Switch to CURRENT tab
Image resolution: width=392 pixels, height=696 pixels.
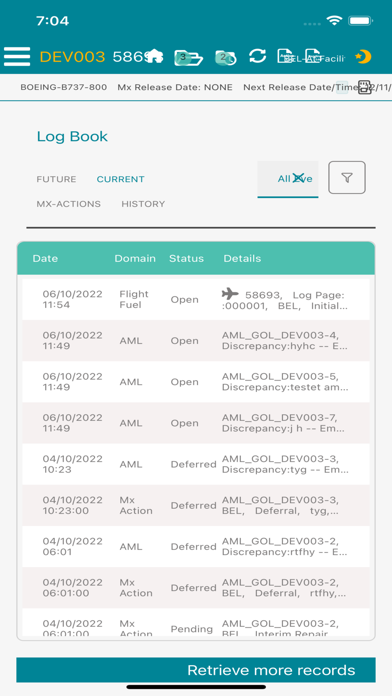click(120, 179)
